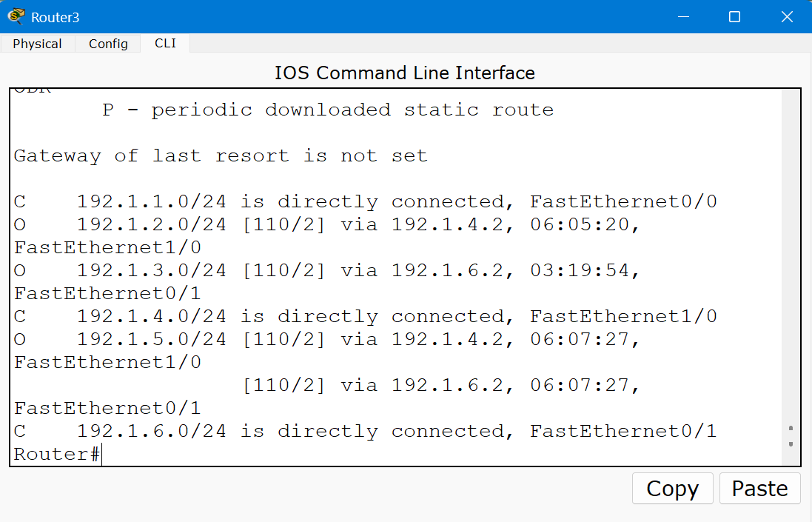Select the CLI tab

tap(165, 43)
